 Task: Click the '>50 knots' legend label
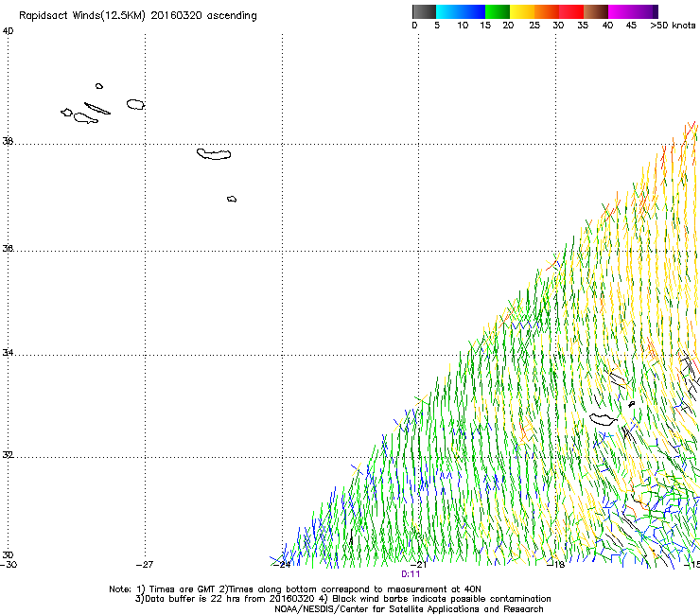[673, 26]
